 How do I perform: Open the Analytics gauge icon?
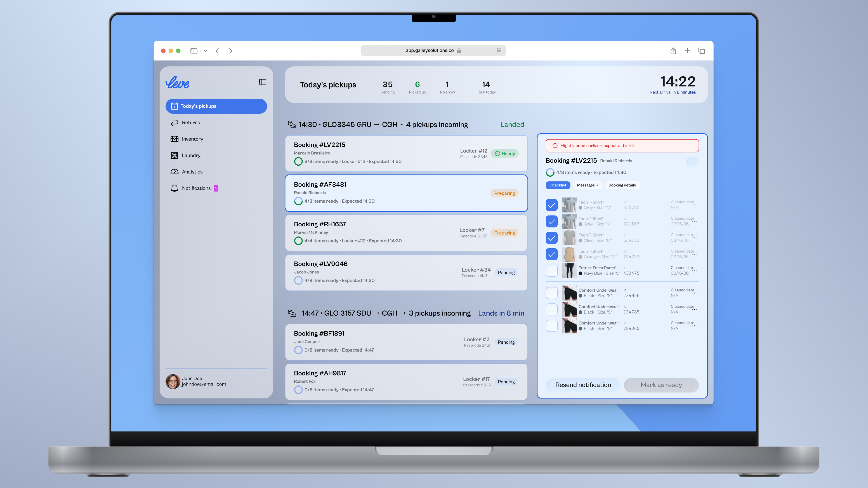click(174, 172)
